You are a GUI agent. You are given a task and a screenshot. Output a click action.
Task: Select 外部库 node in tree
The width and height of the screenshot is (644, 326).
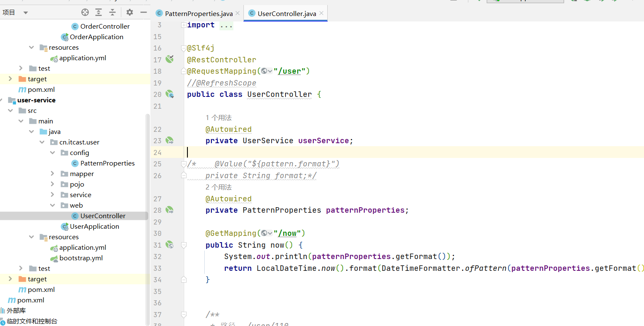coord(16,310)
